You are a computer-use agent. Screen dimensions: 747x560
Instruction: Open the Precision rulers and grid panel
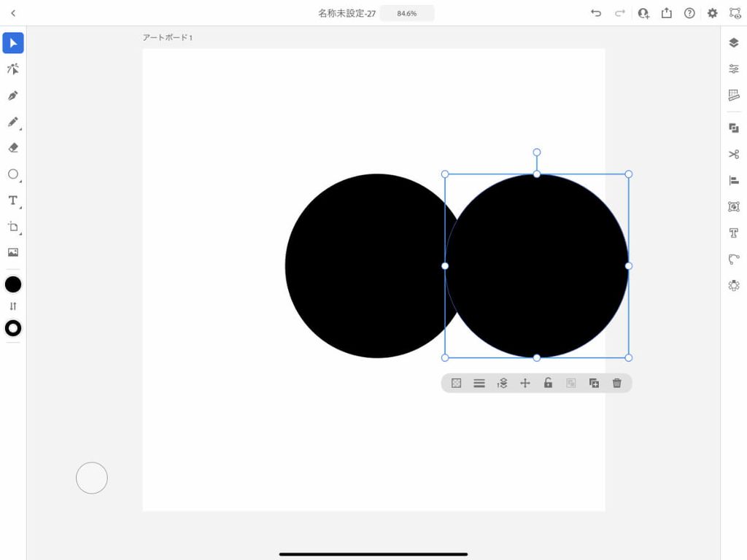(734, 96)
